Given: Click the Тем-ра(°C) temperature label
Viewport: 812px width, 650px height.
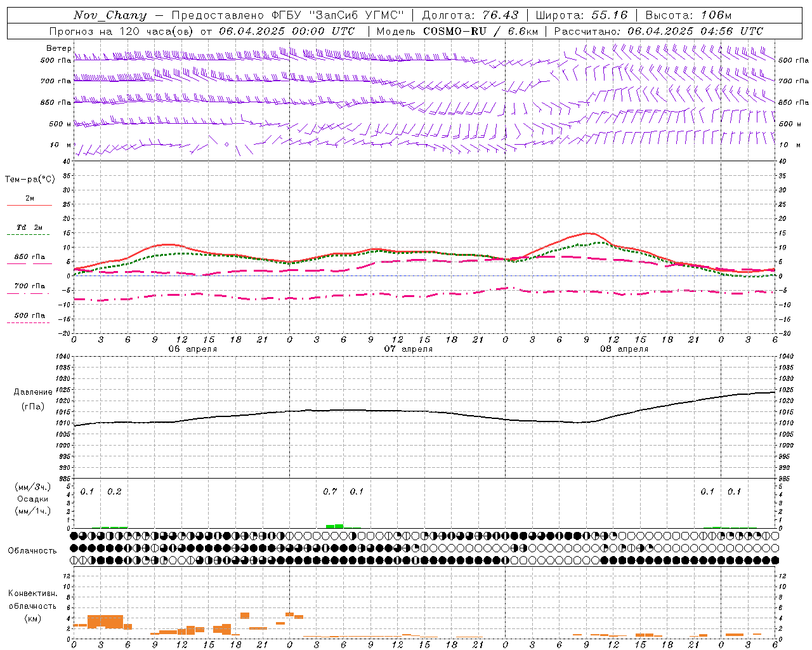Looking at the screenshot, I should click(x=30, y=180).
